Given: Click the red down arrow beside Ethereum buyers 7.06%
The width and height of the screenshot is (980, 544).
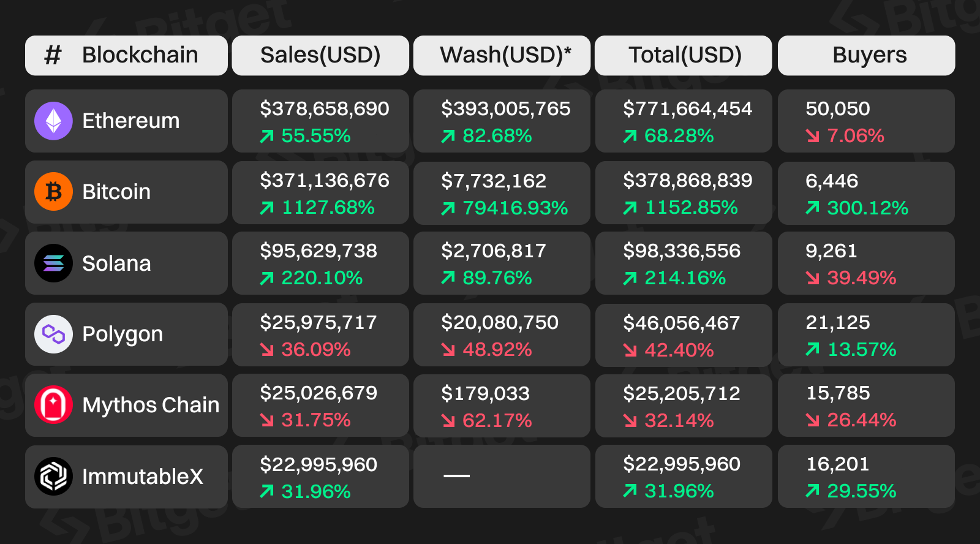Looking at the screenshot, I should pyautogui.click(x=813, y=136).
